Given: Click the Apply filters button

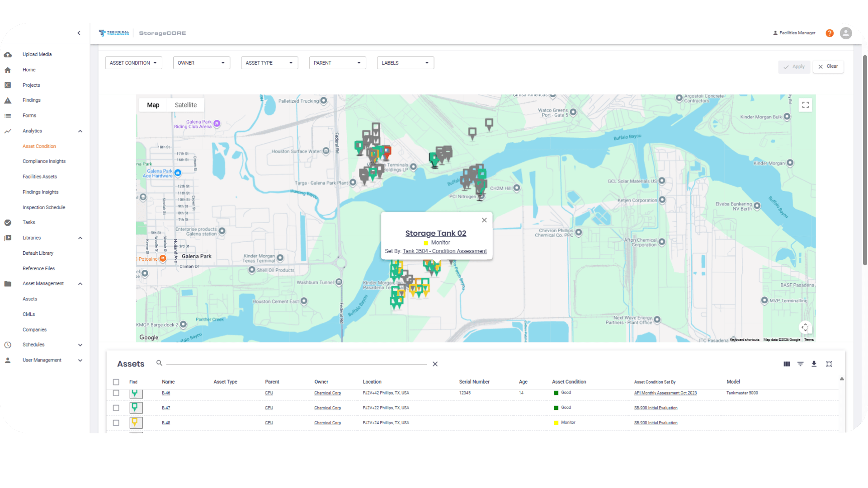Looking at the screenshot, I should (794, 67).
